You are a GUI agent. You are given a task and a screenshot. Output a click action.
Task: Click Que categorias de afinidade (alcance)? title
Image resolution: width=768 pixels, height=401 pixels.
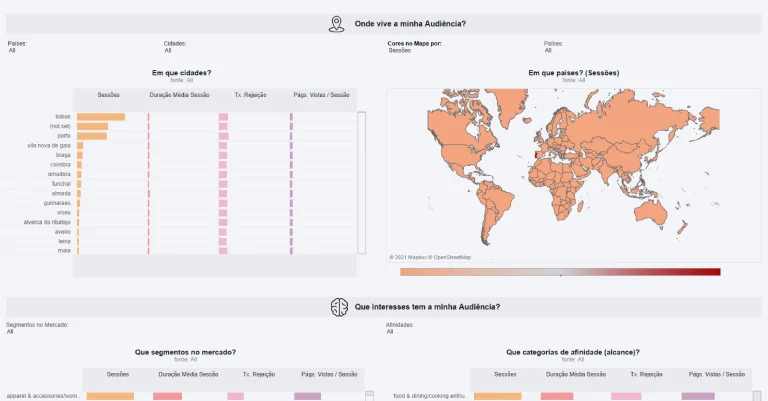(x=573, y=352)
